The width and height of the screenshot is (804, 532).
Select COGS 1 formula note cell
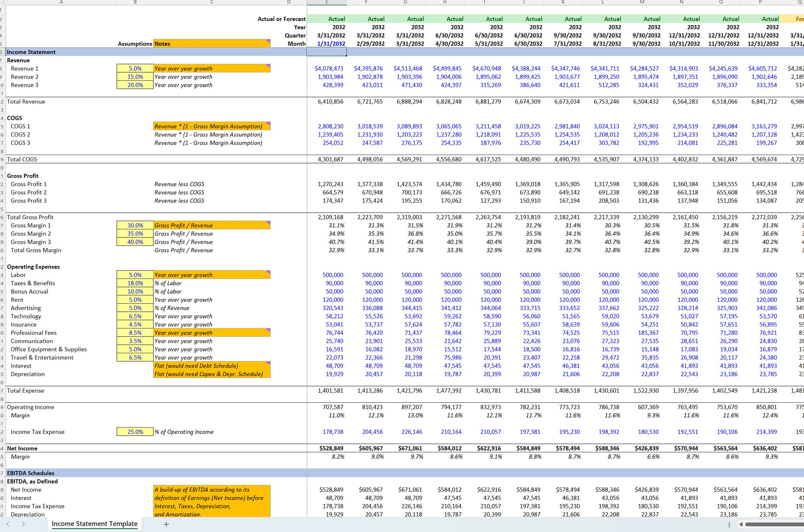(212, 126)
